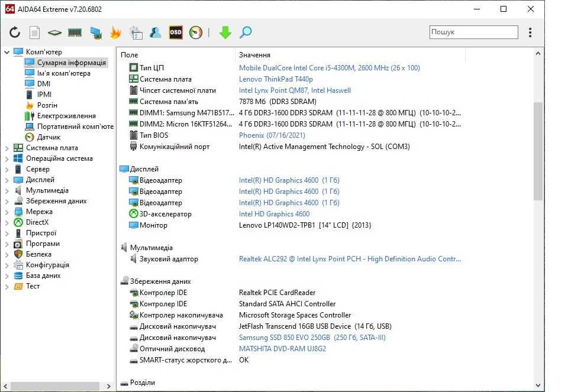Viewport: 568px width, 392px height.
Task: Click the scroll up arrow in details
Action: (x=538, y=54)
